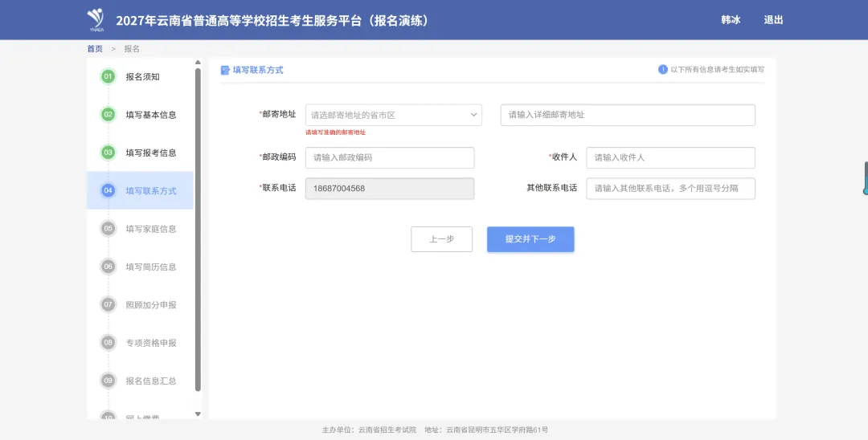Click the edit icon beside 填写联系方式 heading
Viewport: 868px width, 440px height.
coord(225,70)
